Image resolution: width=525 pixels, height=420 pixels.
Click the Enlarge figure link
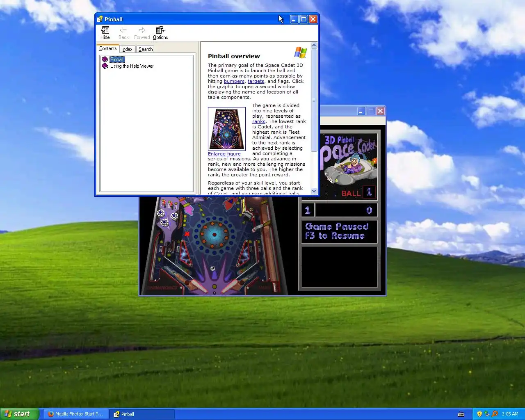point(224,154)
